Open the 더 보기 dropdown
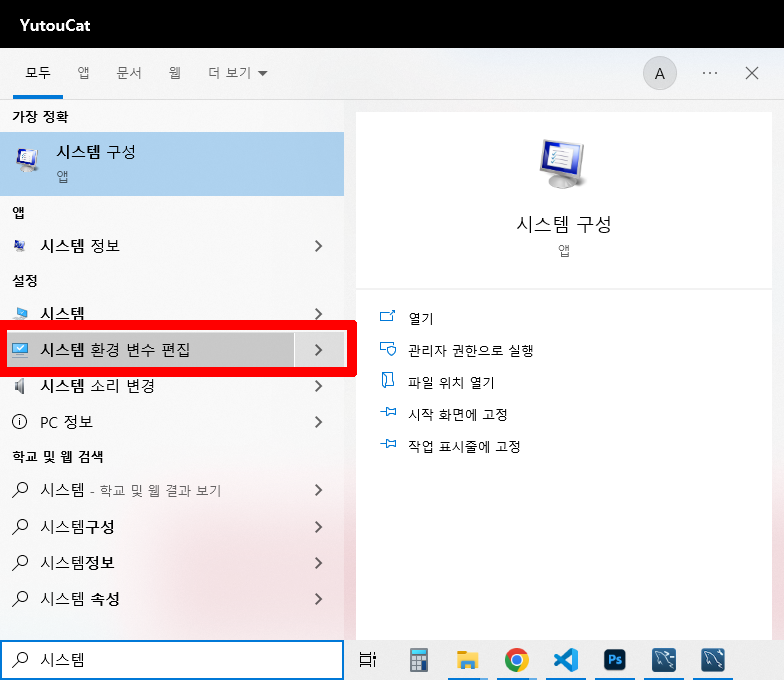 238,73
